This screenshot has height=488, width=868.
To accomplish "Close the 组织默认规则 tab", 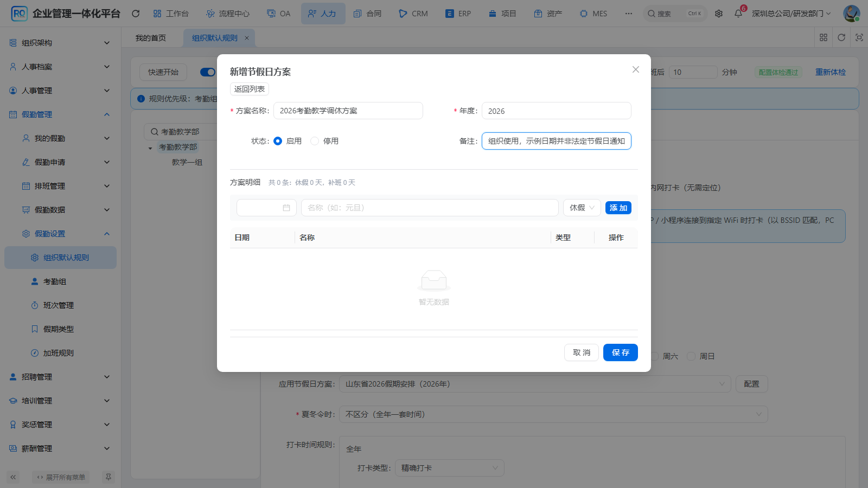I will coord(247,38).
